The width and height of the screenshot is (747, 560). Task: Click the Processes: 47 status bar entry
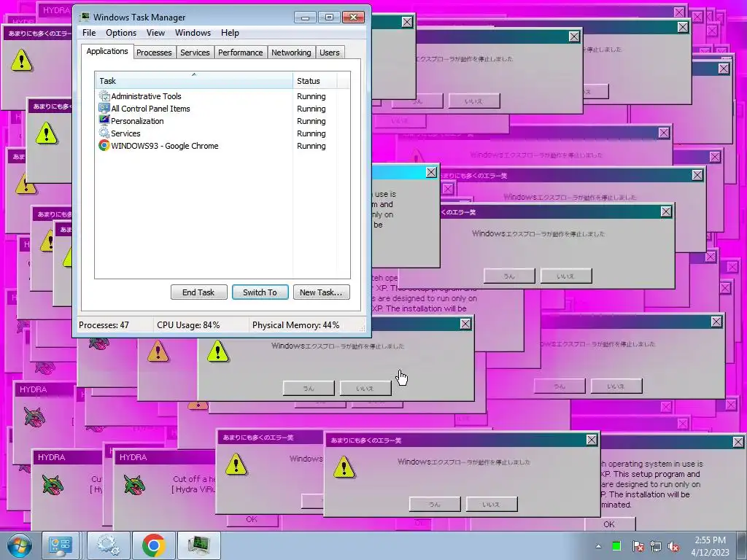pos(104,325)
